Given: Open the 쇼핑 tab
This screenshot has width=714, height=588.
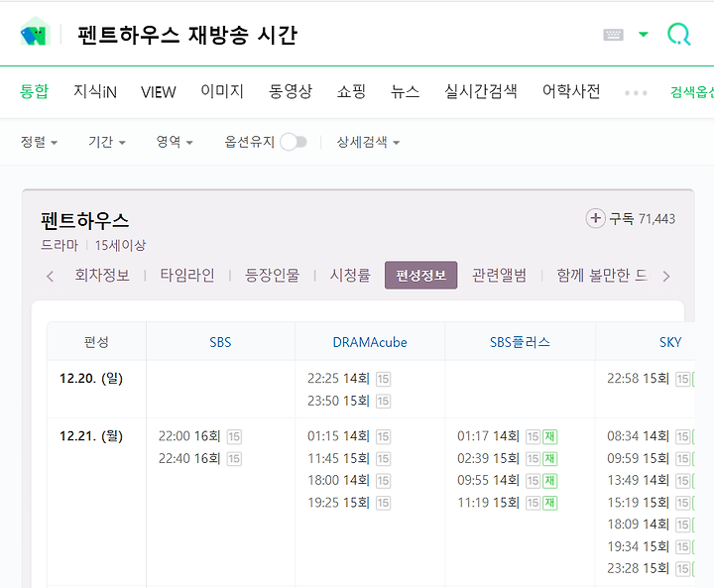Looking at the screenshot, I should click(351, 91).
